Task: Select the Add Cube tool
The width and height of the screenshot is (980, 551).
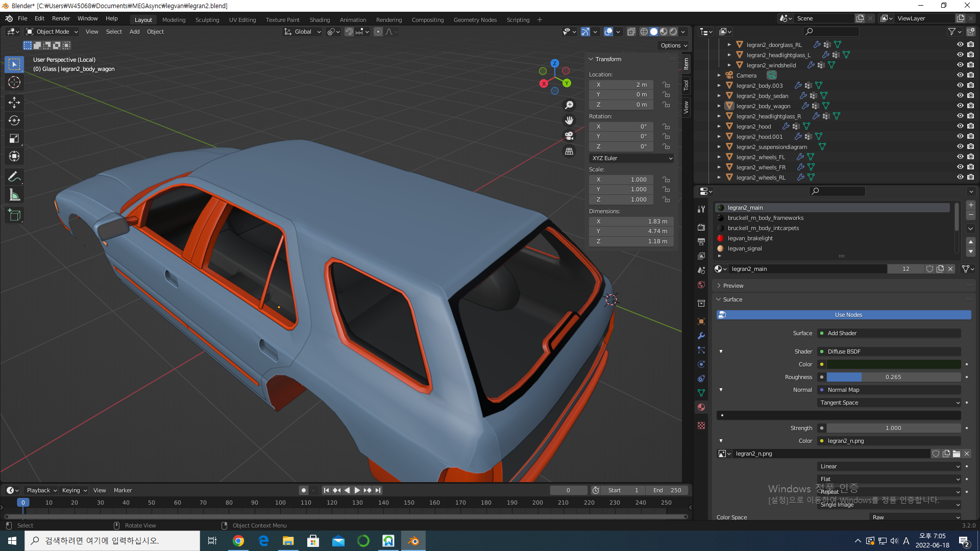Action: pos(14,215)
